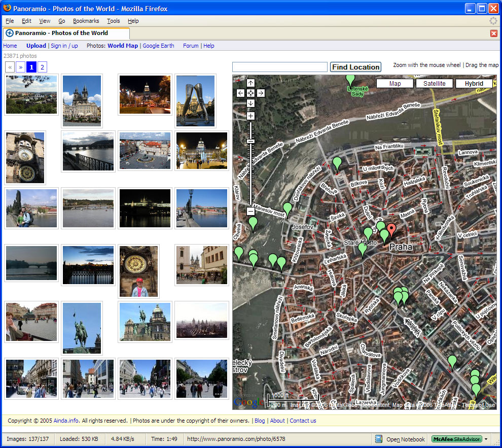Open the Tools menu
This screenshot has height=448, width=502.
coord(113,21)
